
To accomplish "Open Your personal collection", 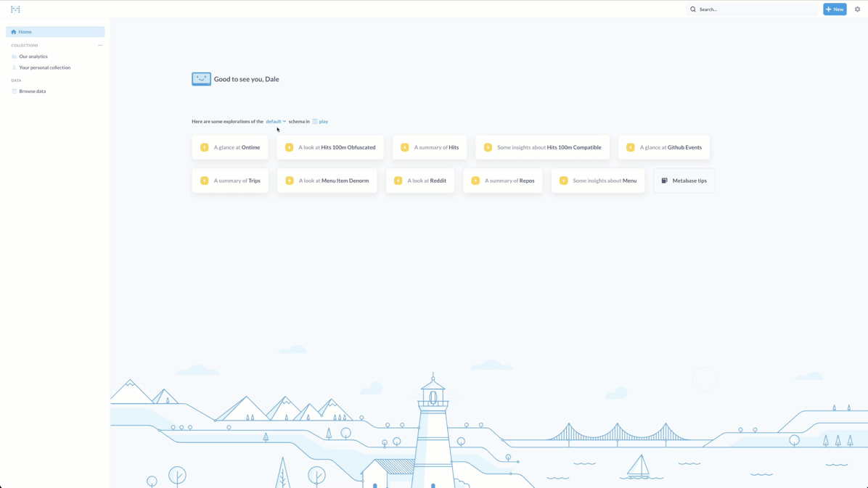I will pos(45,67).
